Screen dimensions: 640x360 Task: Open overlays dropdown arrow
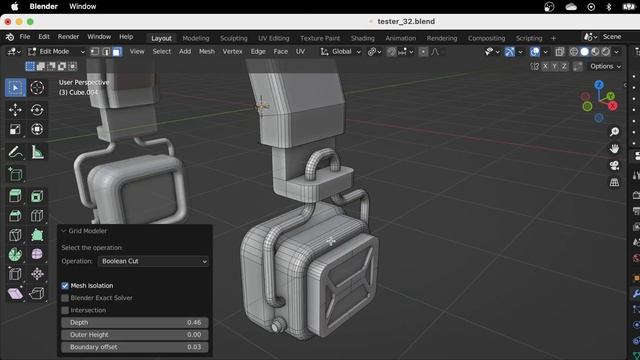click(545, 52)
